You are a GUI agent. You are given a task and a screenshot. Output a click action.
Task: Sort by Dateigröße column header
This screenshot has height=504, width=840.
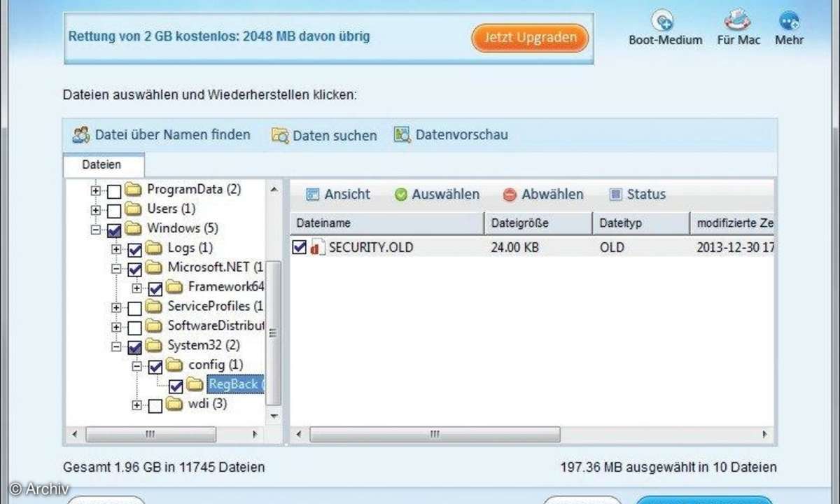pos(538,223)
